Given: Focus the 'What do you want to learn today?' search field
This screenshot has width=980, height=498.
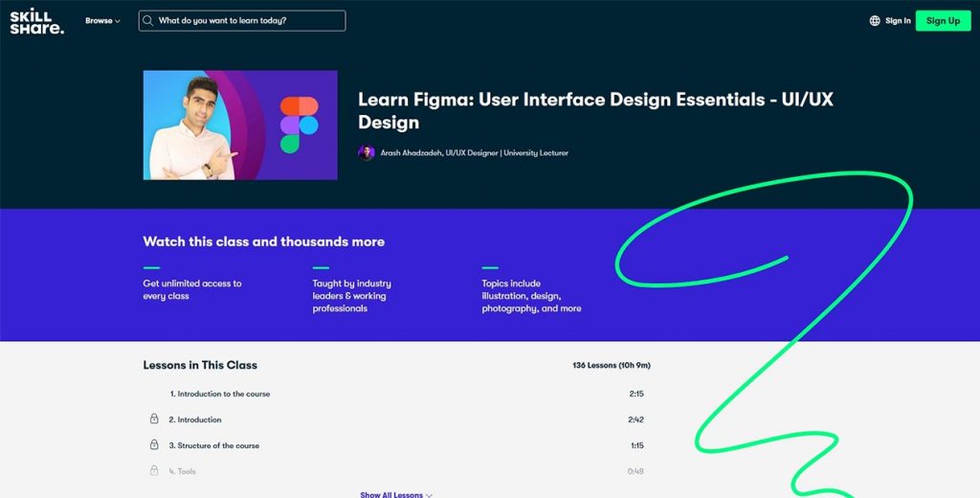Looking at the screenshot, I should [242, 21].
